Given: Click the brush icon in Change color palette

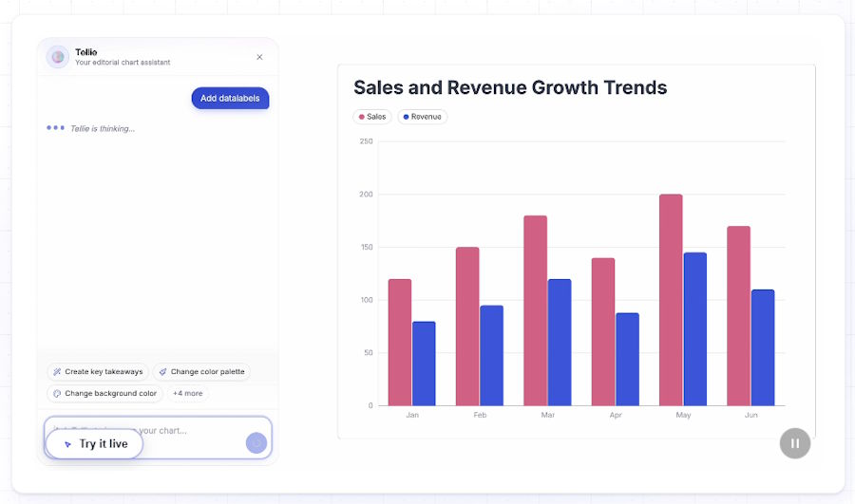Looking at the screenshot, I should coord(162,372).
